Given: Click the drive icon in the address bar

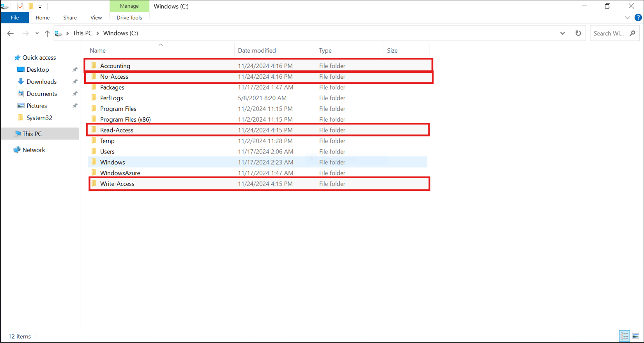Looking at the screenshot, I should [59, 34].
